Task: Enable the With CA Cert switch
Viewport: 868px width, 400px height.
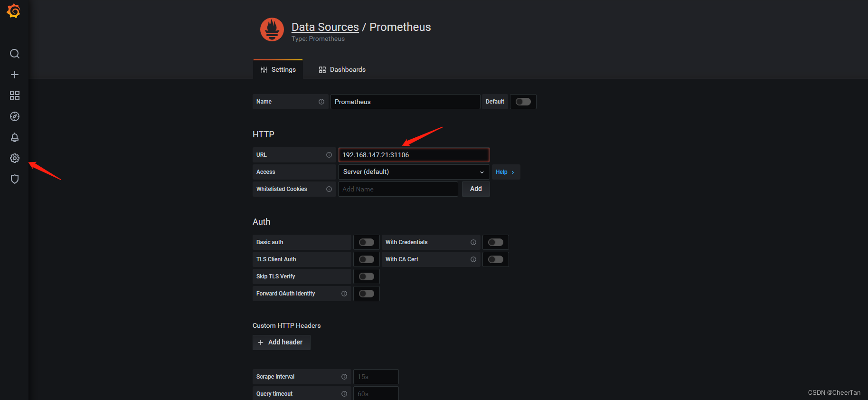Action: click(496, 259)
